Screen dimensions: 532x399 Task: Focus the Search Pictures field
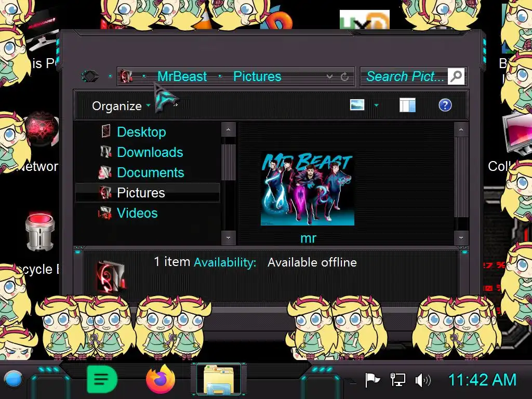coord(404,76)
